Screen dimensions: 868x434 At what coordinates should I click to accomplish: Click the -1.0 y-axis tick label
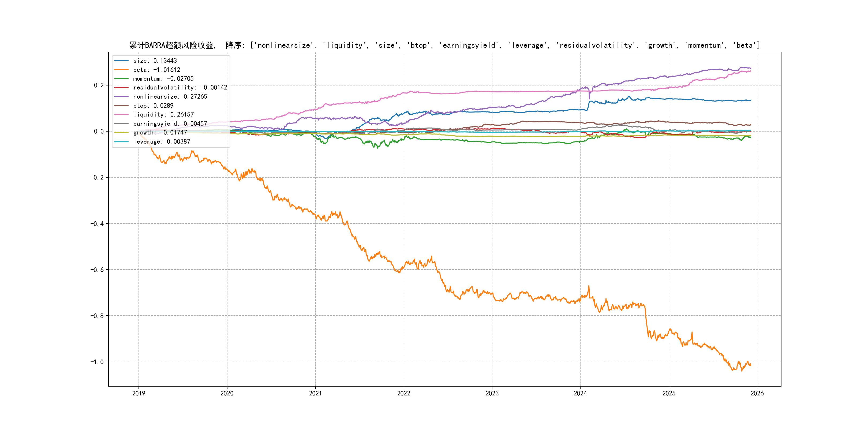pos(97,362)
